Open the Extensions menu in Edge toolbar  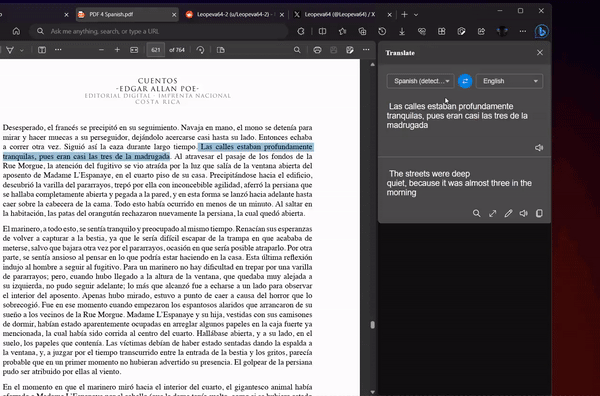tap(301, 31)
